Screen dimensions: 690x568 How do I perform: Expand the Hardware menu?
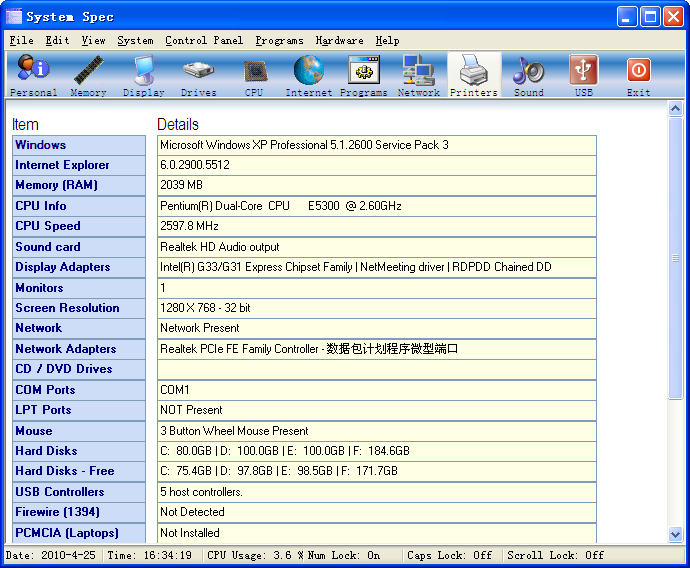[x=339, y=41]
